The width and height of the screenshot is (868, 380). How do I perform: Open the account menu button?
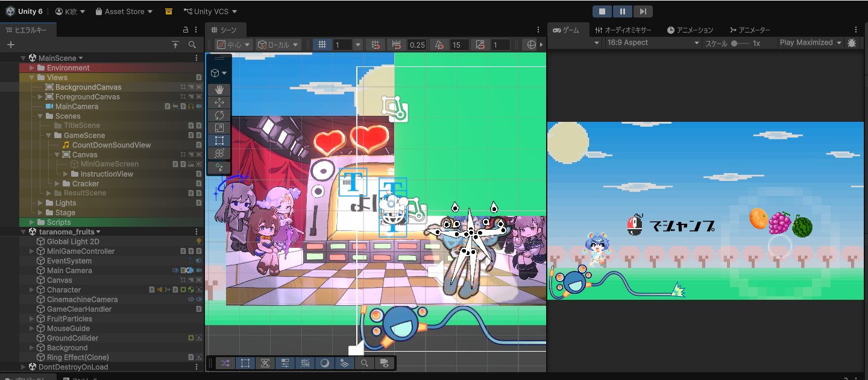[x=70, y=11]
